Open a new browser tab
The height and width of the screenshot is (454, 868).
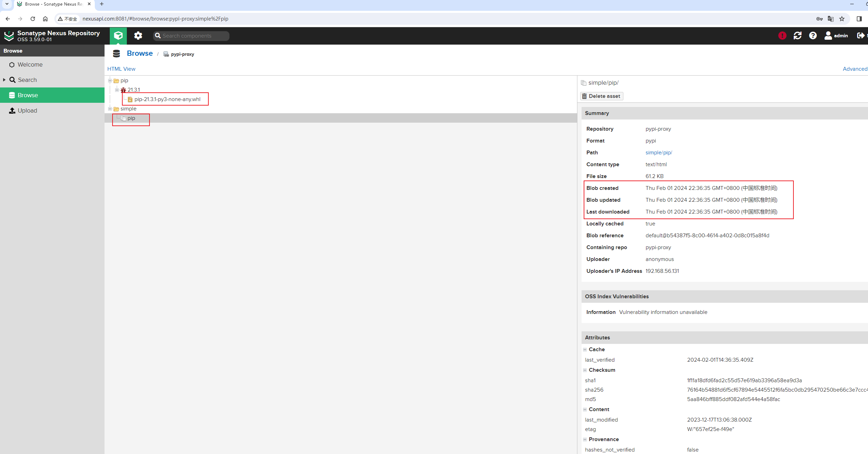102,4
